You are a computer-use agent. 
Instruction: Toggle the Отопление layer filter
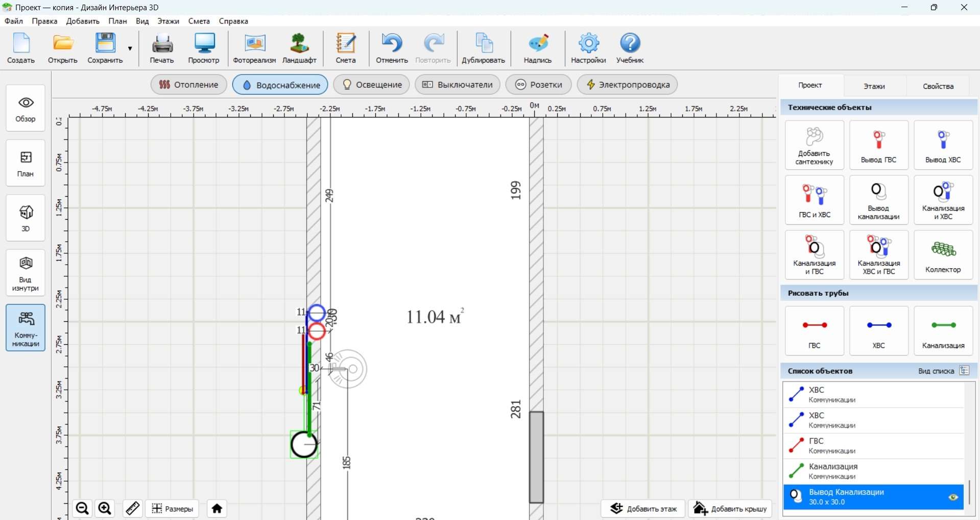coord(189,85)
